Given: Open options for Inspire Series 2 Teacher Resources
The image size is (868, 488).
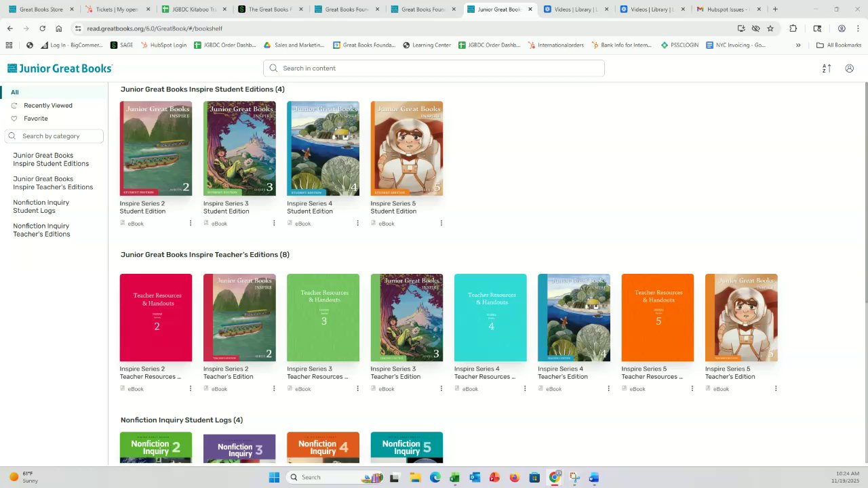Looking at the screenshot, I should [191, 388].
